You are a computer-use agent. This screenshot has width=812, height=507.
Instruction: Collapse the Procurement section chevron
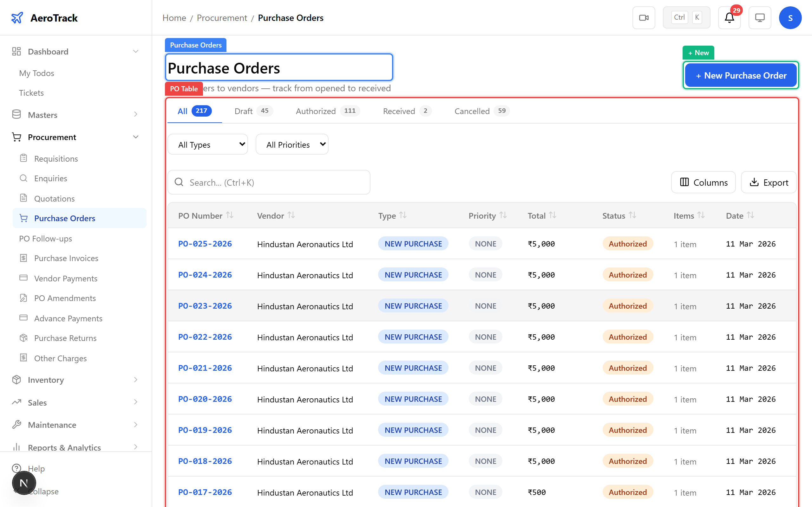[135, 137]
